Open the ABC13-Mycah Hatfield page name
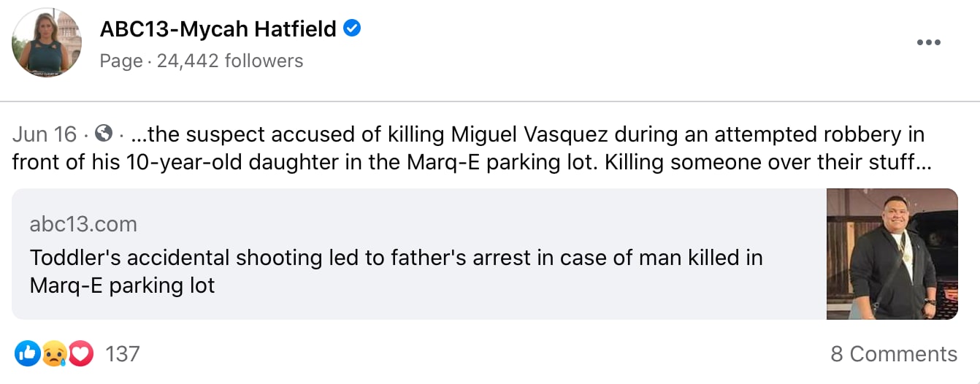This screenshot has width=980, height=384. [218, 29]
